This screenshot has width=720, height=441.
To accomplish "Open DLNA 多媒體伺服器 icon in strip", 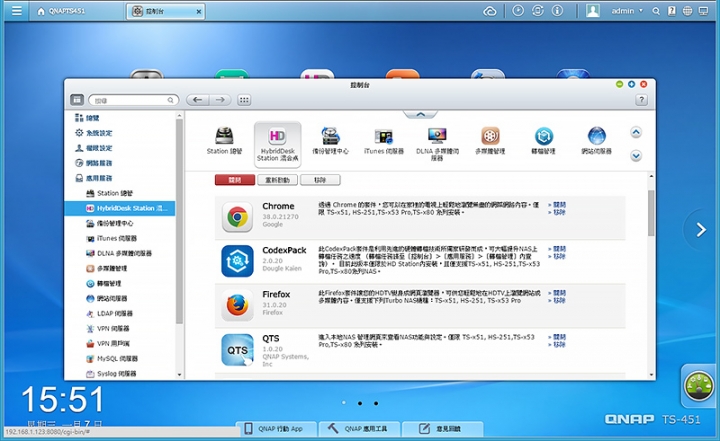I will click(437, 144).
